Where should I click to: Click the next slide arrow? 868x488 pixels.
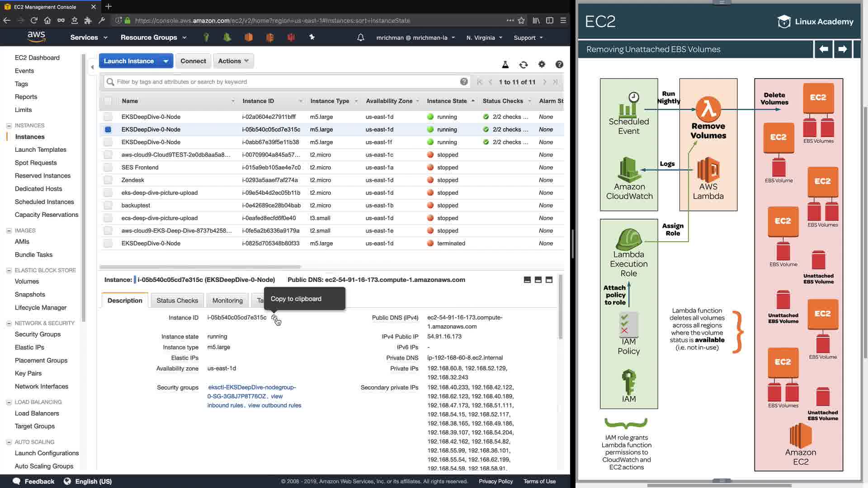click(x=842, y=49)
